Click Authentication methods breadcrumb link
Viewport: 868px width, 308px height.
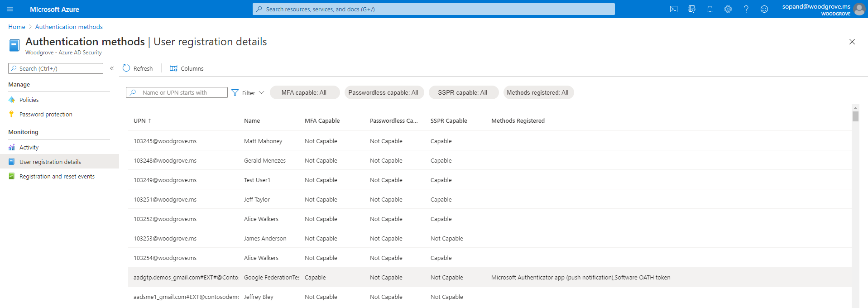point(69,27)
